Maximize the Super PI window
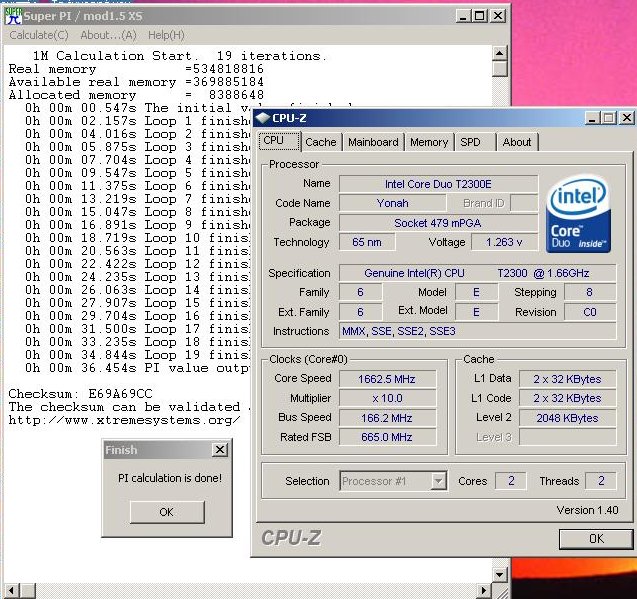The width and height of the screenshot is (637, 599). [x=480, y=16]
